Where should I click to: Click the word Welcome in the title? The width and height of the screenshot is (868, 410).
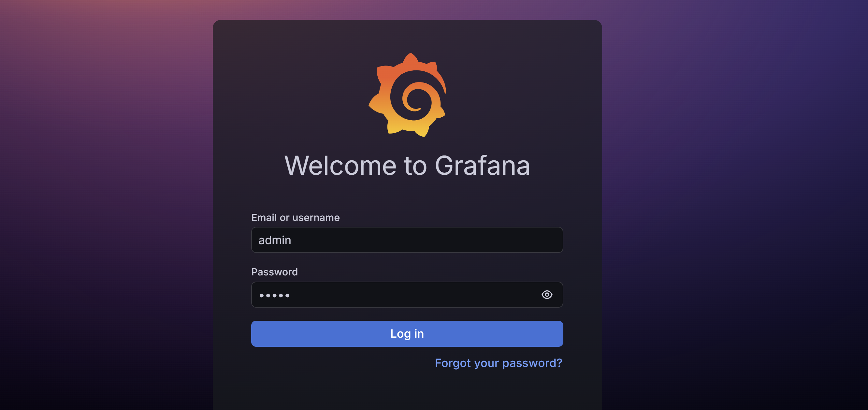point(340,165)
